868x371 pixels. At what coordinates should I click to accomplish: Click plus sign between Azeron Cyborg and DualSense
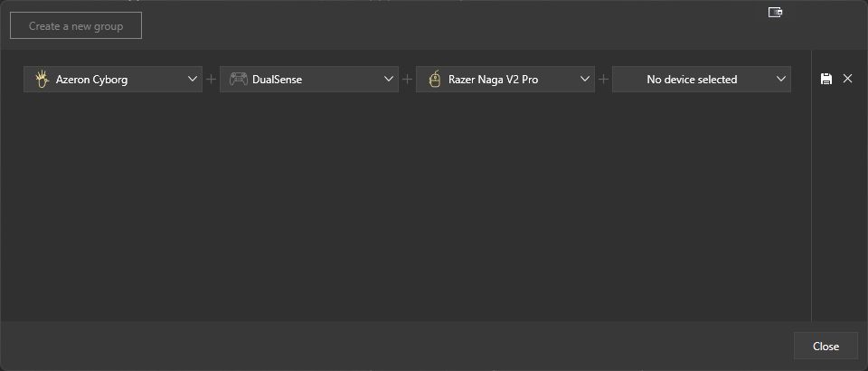[x=212, y=80]
